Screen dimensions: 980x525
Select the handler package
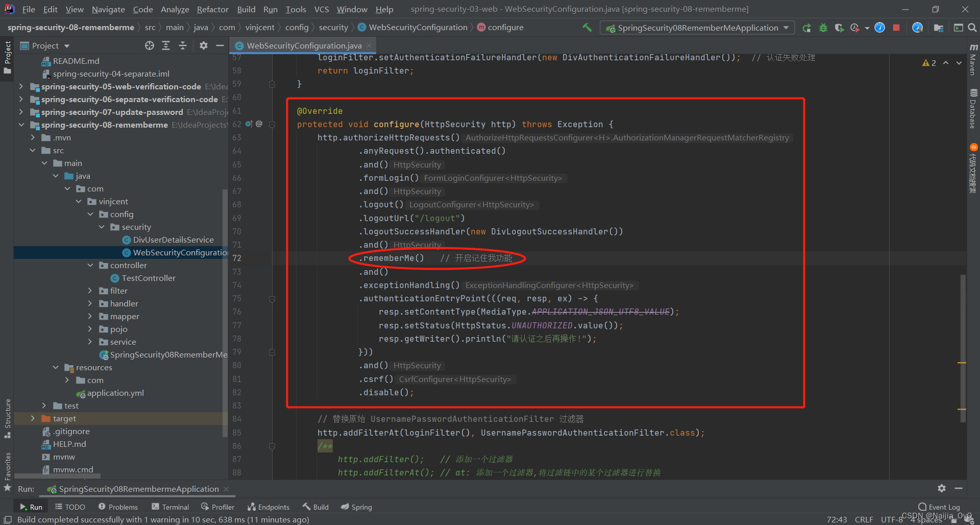(119, 303)
